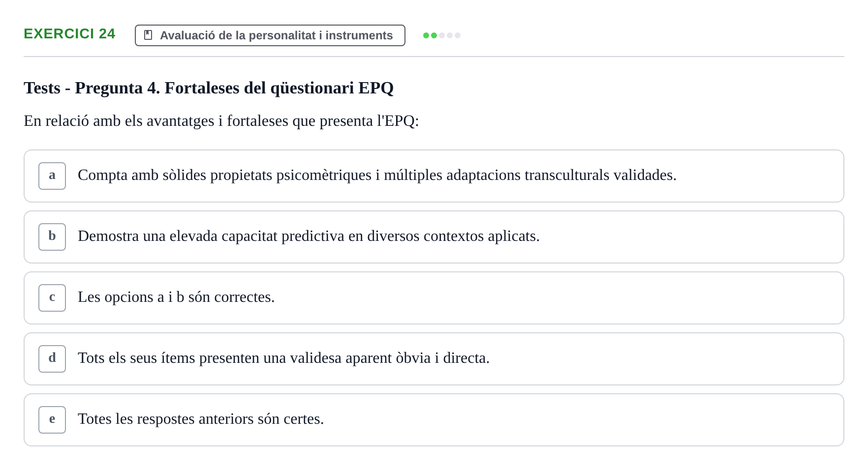Click the second green difficulty dot
868x470 pixels.
pos(434,35)
